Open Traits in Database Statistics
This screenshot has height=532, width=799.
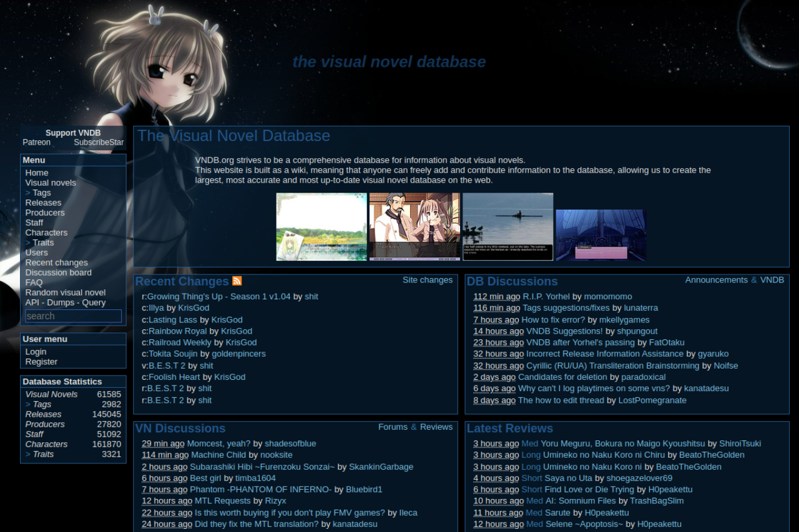click(43, 454)
